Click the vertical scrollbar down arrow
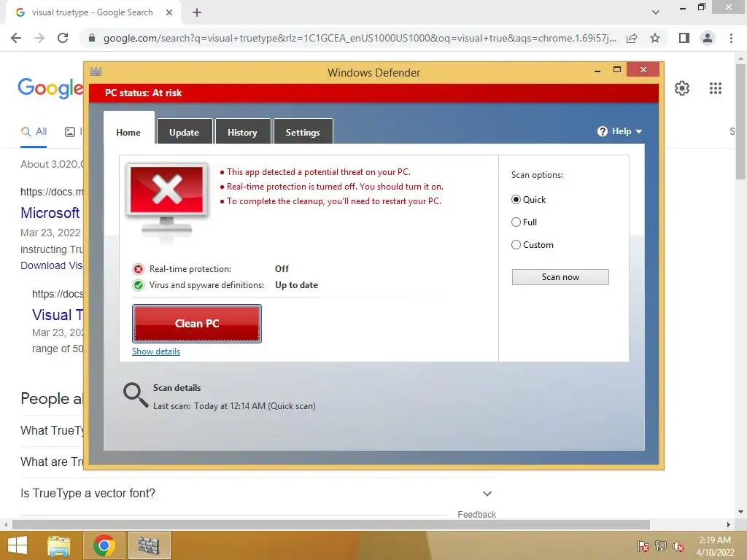This screenshot has width=747, height=560. pyautogui.click(x=741, y=513)
